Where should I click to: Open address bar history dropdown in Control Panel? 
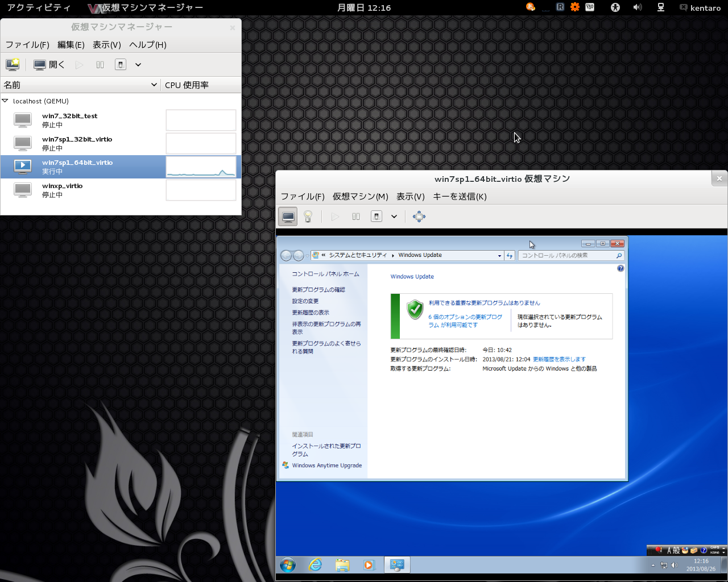click(499, 256)
